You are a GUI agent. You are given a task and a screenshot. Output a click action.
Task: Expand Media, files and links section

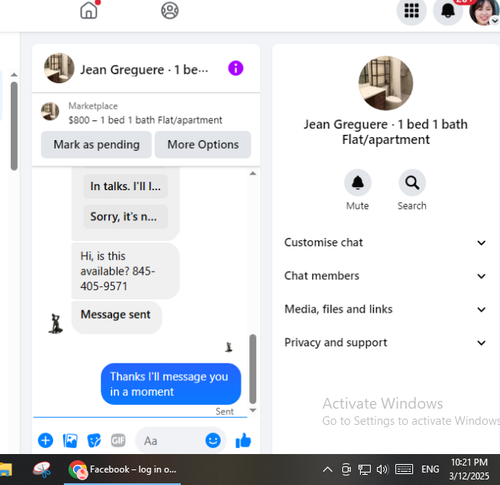385,309
